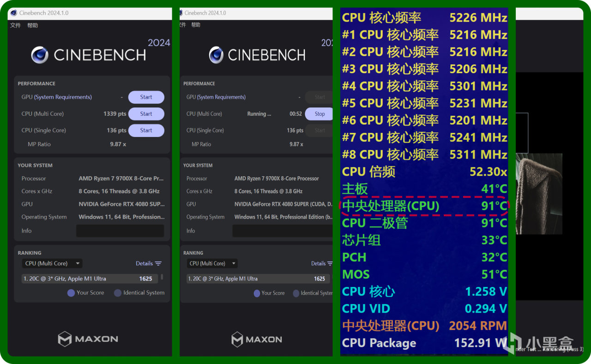Click the AMD Ryzen 7 9700X processor text in left window
Viewport: 591px width, 364px height.
pos(121,178)
